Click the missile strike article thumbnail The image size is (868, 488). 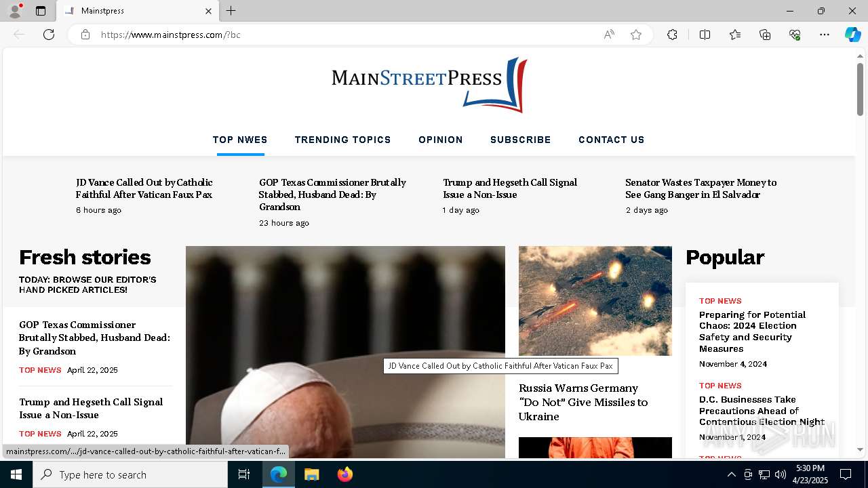point(595,301)
